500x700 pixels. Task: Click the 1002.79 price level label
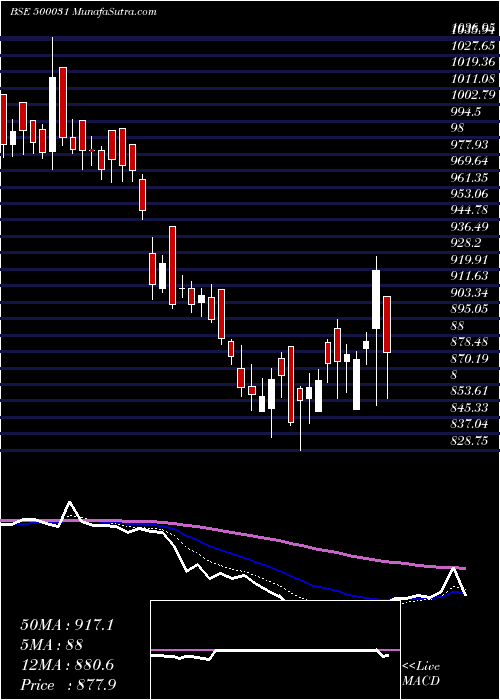(473, 96)
